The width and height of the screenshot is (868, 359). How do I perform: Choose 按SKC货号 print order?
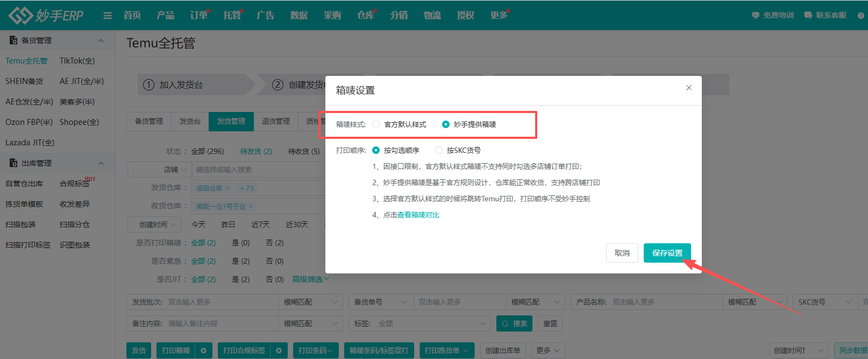pos(439,150)
